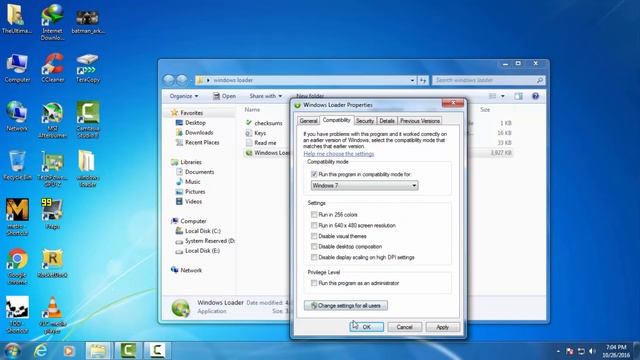Select Local Disk (E:) in navigation pane

(198, 251)
